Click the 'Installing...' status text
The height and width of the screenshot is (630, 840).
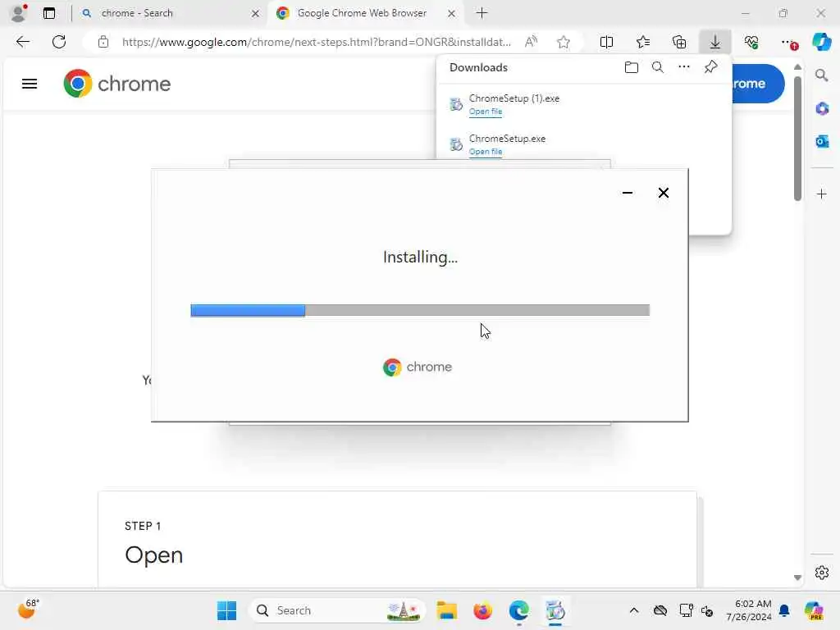pos(421,257)
